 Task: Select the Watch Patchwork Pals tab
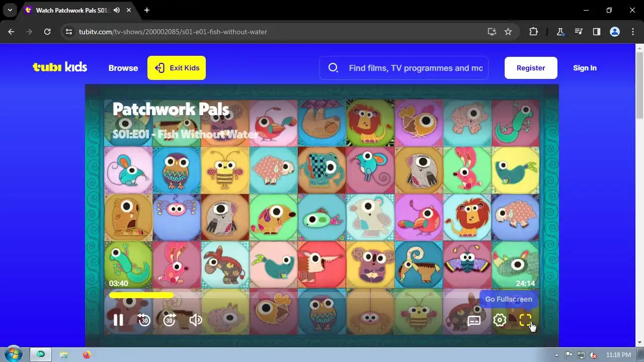72,10
